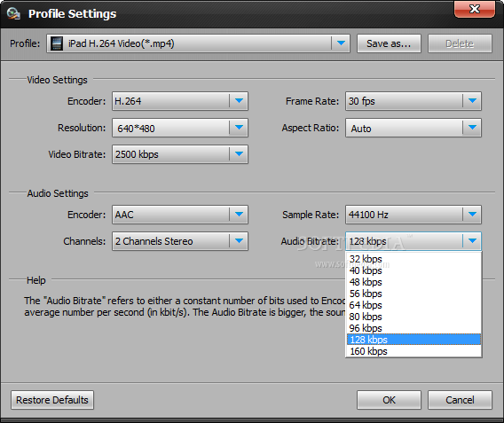Viewport: 504px width, 423px height.
Task: Open the audio Encoder AAC dropdown
Action: (239, 215)
